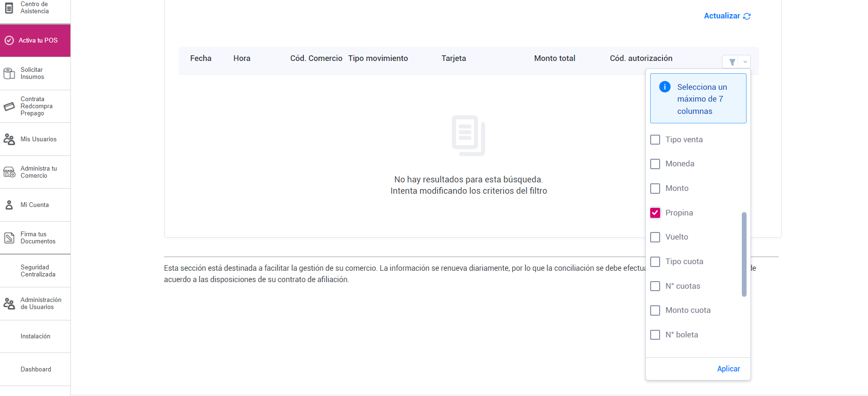Screen dimensions: 868x396
Task: Click the Administración de Usuarios label
Action: click(41, 303)
